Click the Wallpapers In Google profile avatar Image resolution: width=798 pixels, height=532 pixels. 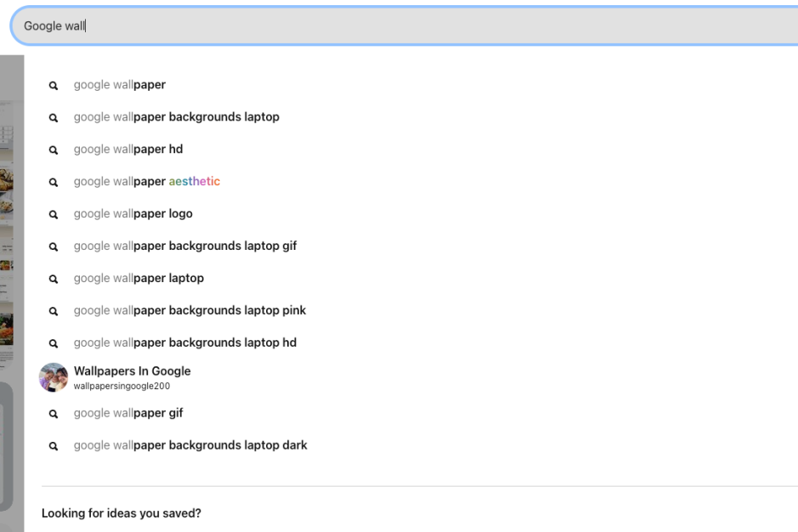(x=54, y=377)
